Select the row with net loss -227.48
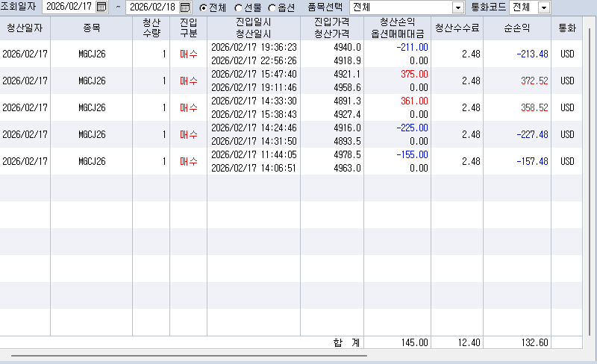This screenshot has width=597, height=364. click(291, 134)
